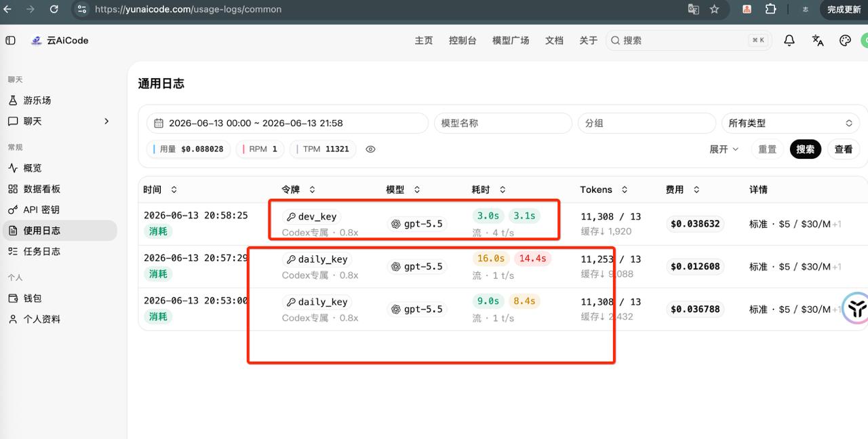Image resolution: width=868 pixels, height=439 pixels.
Task: Click daily_key tag in 20:53:00 row
Action: coord(317,302)
